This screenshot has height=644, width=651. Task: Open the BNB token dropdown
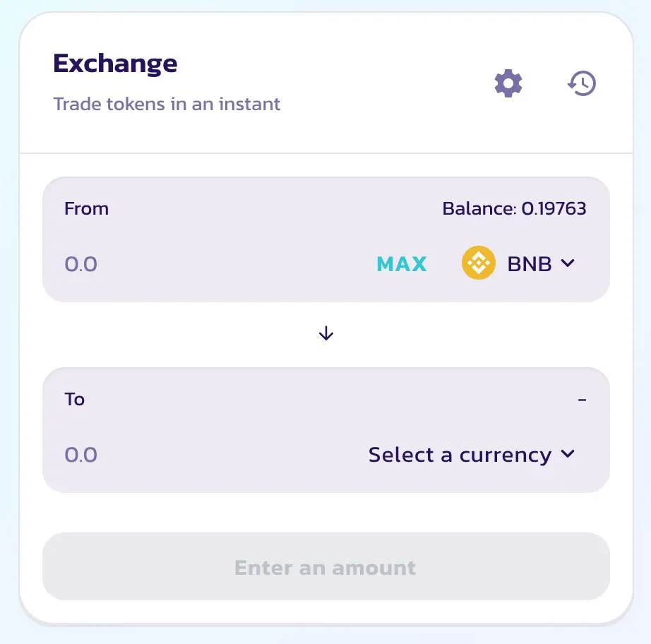pyautogui.click(x=518, y=263)
